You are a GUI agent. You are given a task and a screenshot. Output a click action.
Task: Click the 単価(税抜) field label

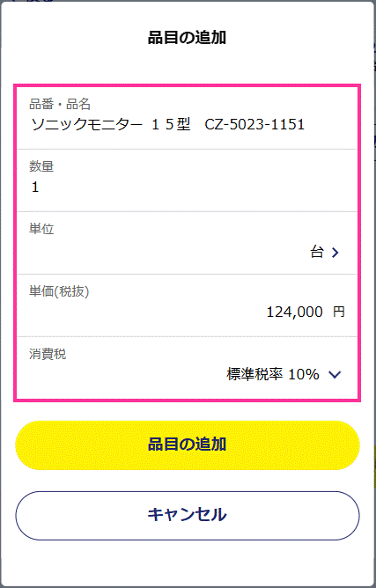[x=59, y=291]
